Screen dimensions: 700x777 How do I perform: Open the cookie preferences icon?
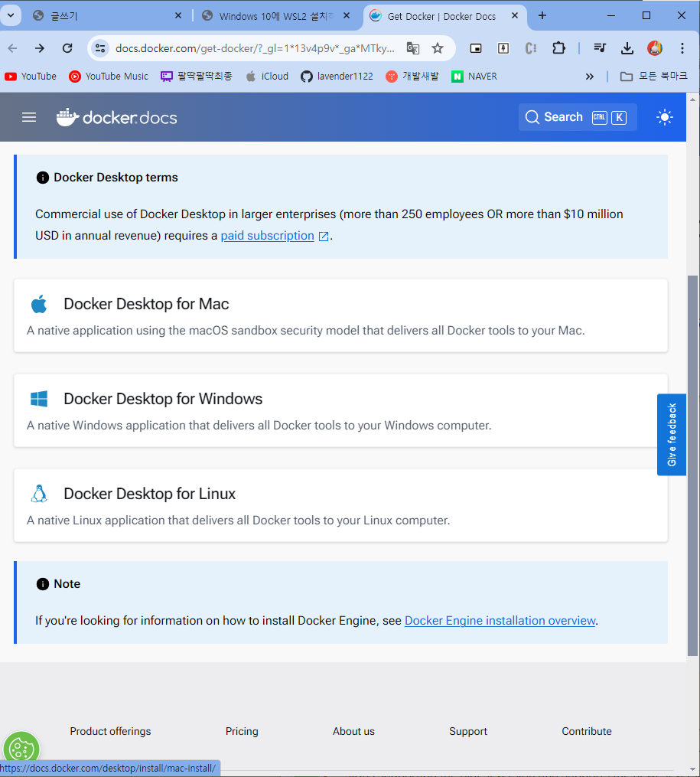(x=21, y=749)
